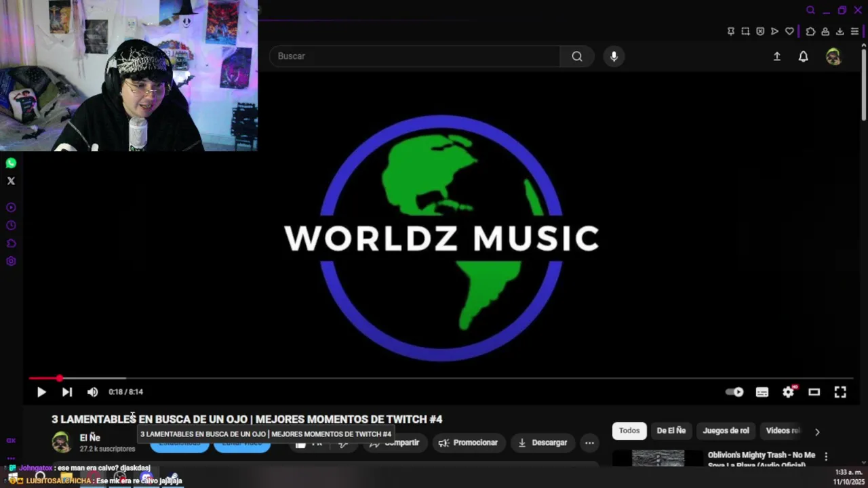868x488 pixels.
Task: Select the Videos rel chip
Action: click(x=783, y=431)
